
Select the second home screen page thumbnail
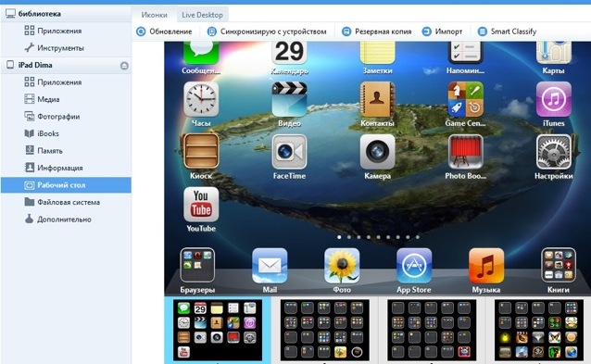(x=324, y=330)
